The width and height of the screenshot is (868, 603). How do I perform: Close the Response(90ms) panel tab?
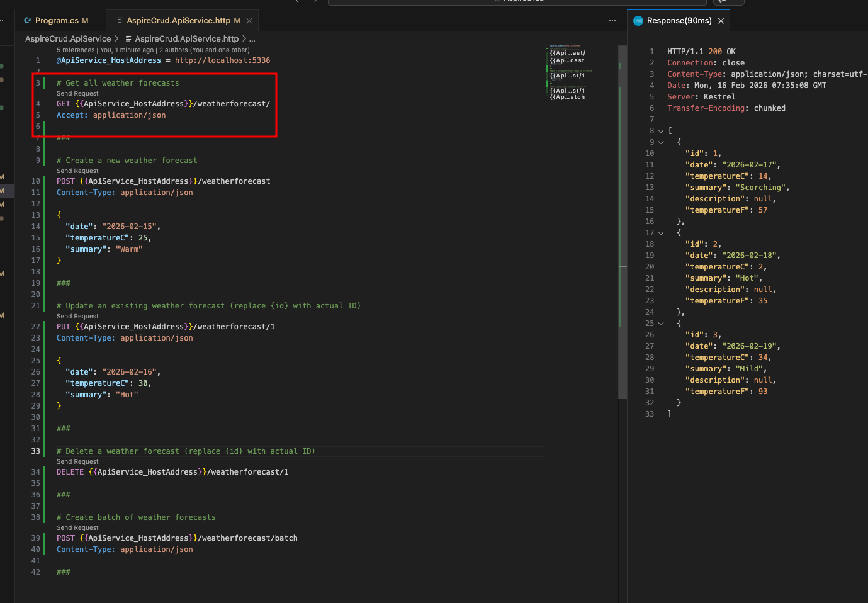click(721, 21)
